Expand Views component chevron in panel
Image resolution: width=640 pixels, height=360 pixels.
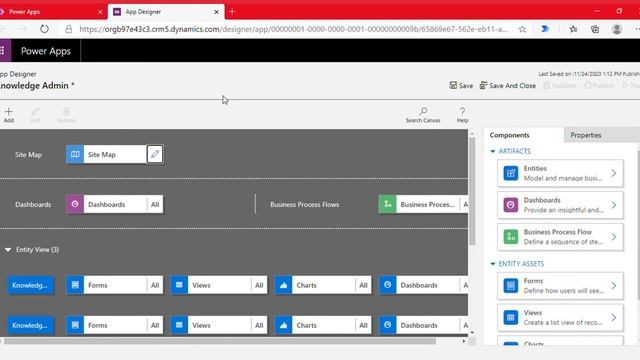point(613,318)
